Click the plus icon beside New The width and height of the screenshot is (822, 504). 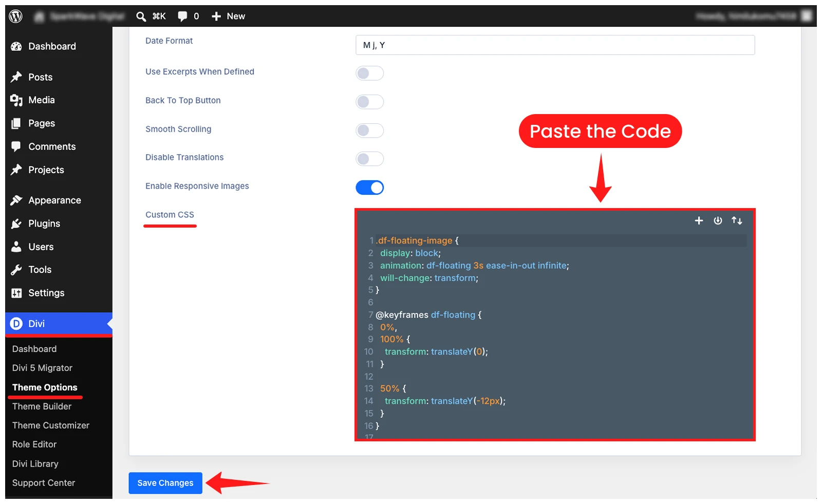click(216, 16)
